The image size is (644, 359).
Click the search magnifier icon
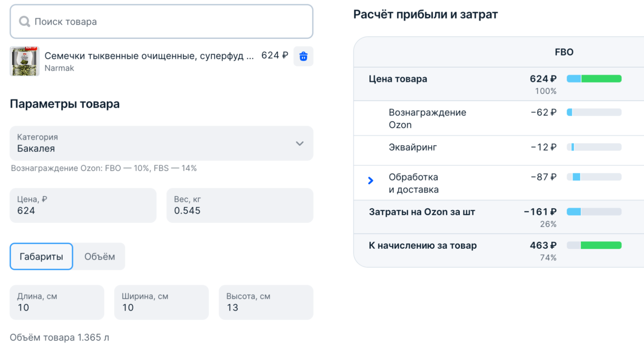pos(24,21)
